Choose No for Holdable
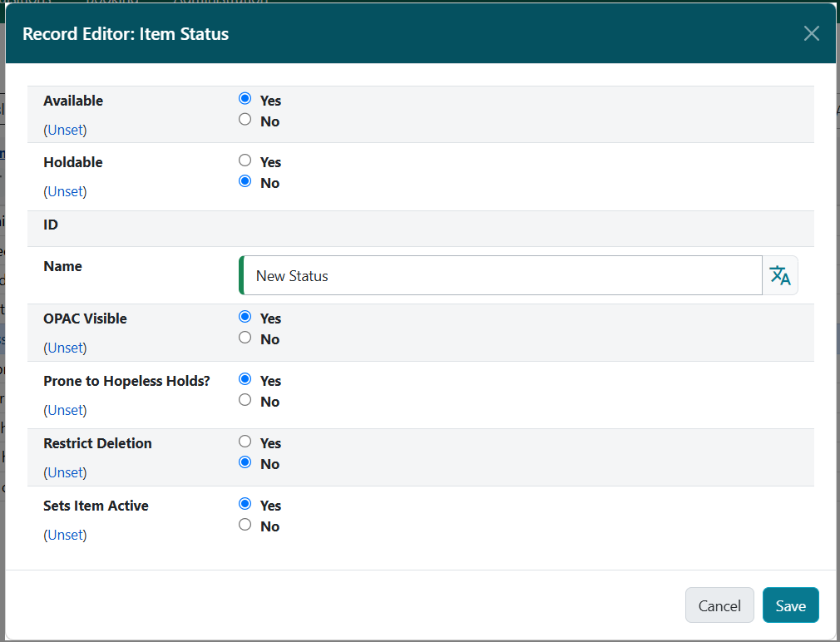The height and width of the screenshot is (642, 840). click(x=245, y=180)
